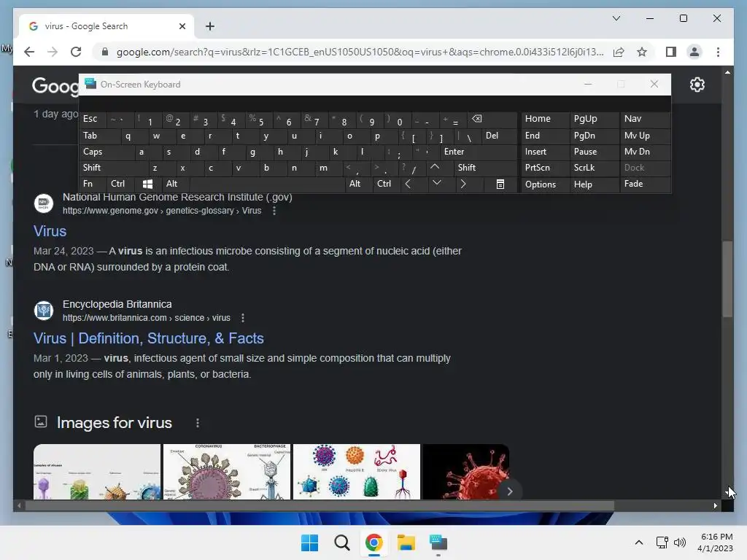Open Virus Definition, Structure, & Facts link
Screen dimensions: 747x560
pos(149,338)
